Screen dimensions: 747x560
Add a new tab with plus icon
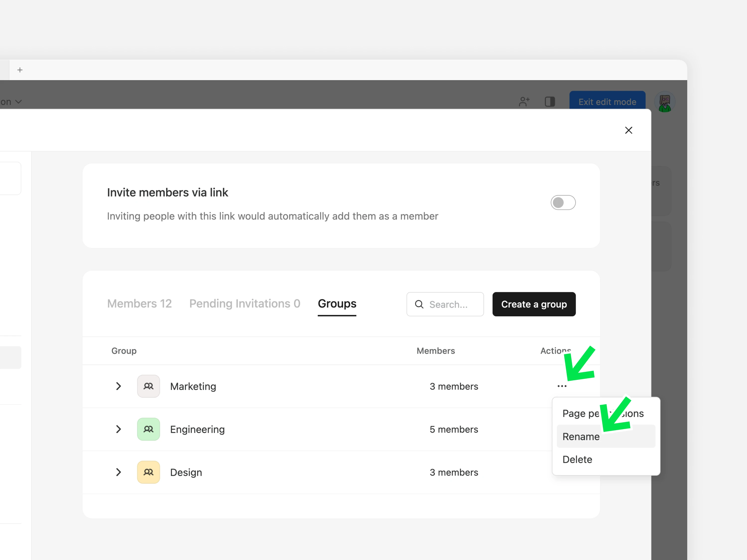coord(20,70)
